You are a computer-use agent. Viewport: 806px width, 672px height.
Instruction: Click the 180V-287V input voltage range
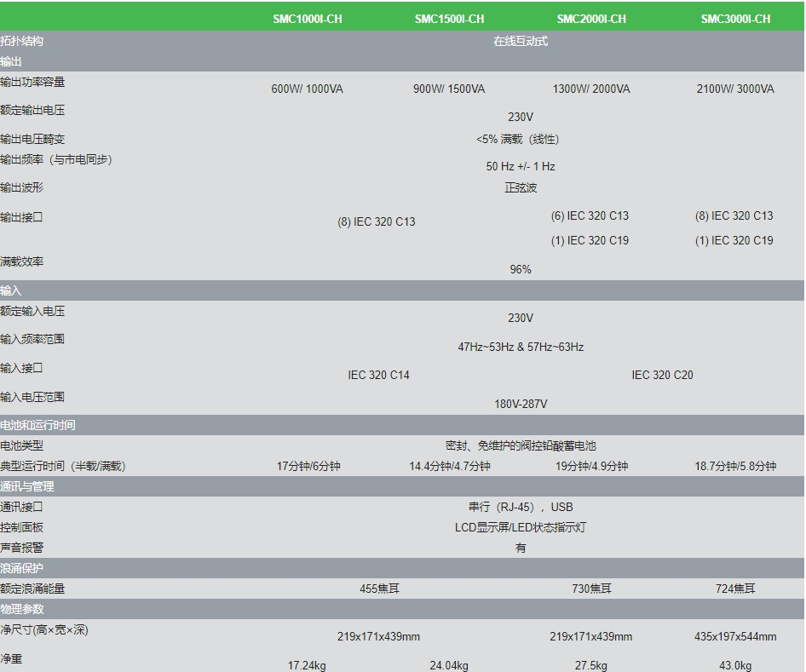(521, 405)
